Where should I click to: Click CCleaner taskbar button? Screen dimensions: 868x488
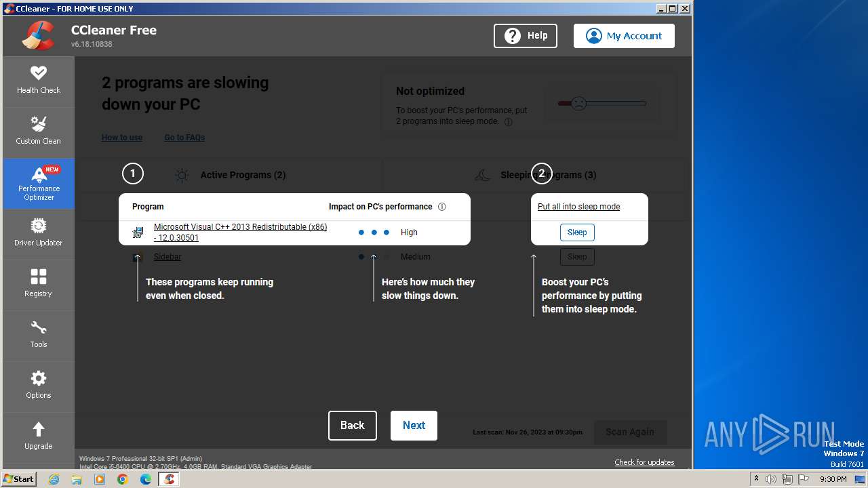169,479
